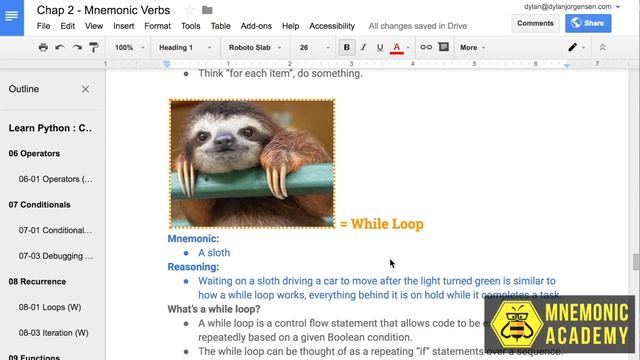Image resolution: width=640 pixels, height=360 pixels.
Task: Open the zoom 100% dropdown
Action: coord(129,47)
